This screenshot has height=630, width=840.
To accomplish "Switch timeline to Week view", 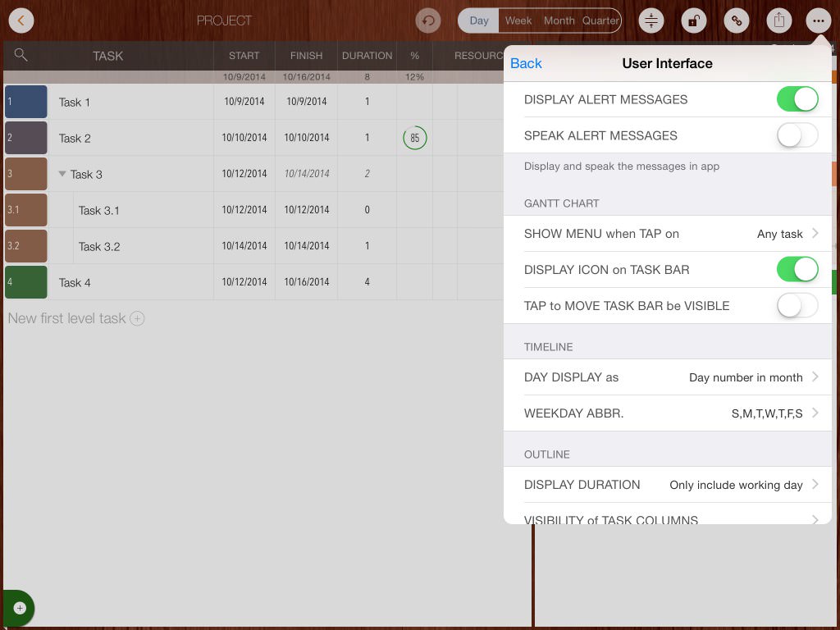I will point(518,21).
